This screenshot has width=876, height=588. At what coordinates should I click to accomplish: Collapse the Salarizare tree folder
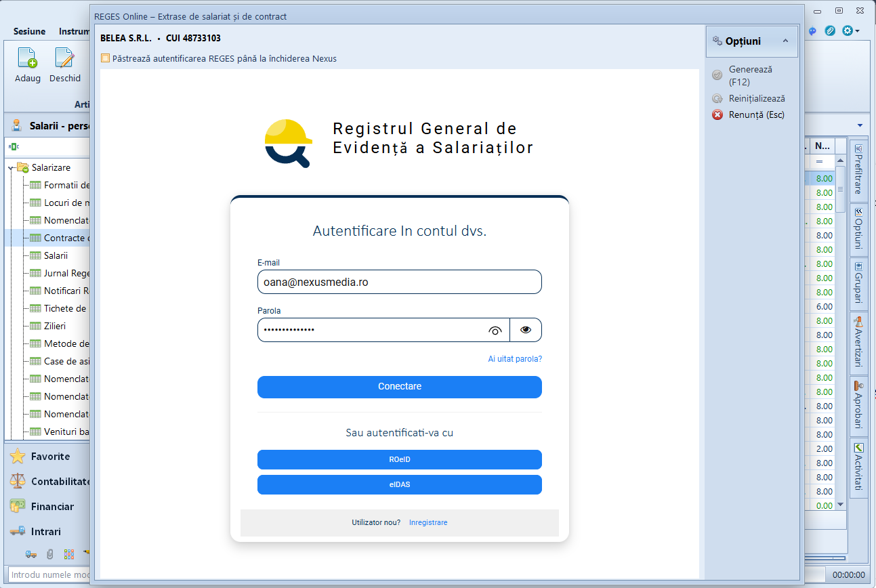pyautogui.click(x=12, y=167)
